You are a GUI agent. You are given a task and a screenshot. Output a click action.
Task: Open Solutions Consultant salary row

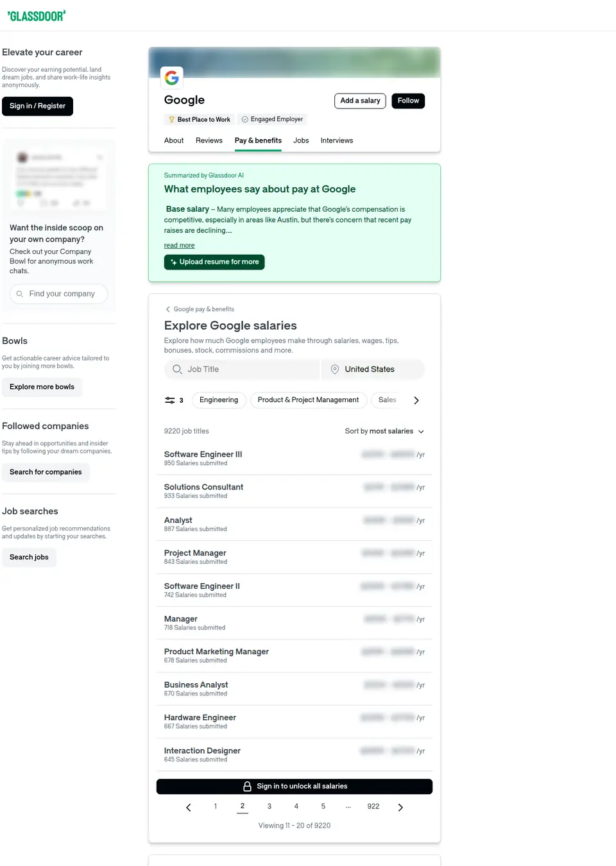pos(295,491)
